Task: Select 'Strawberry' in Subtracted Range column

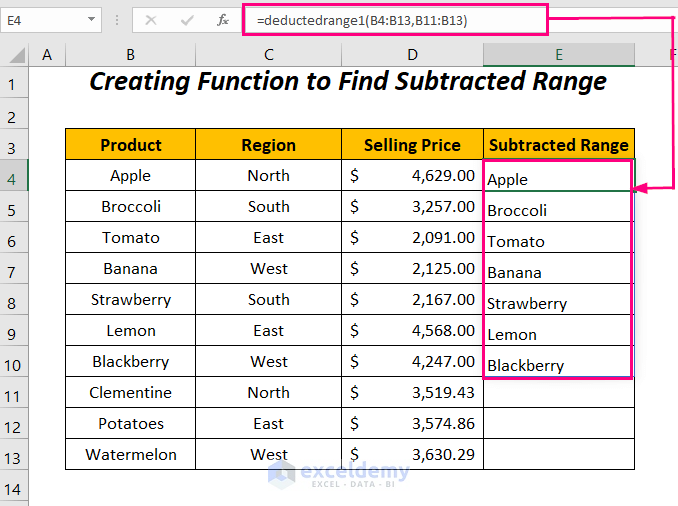Action: coord(559,299)
